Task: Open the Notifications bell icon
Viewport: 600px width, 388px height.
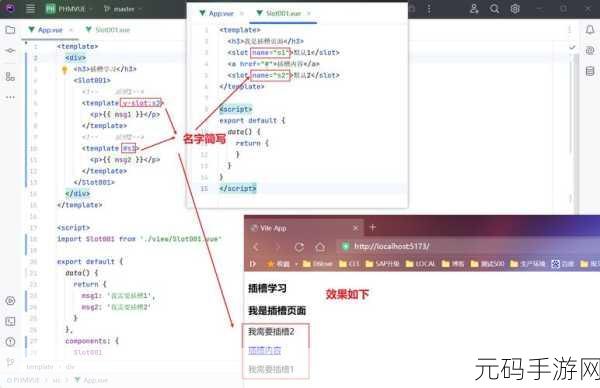Action: (x=590, y=29)
